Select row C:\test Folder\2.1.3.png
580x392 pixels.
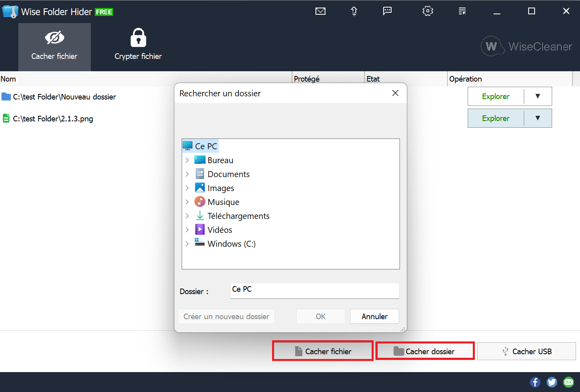(x=53, y=119)
